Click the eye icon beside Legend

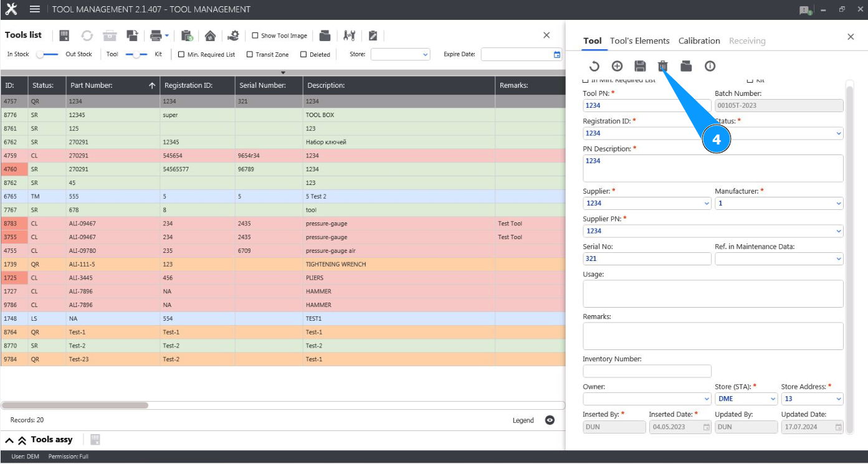550,420
